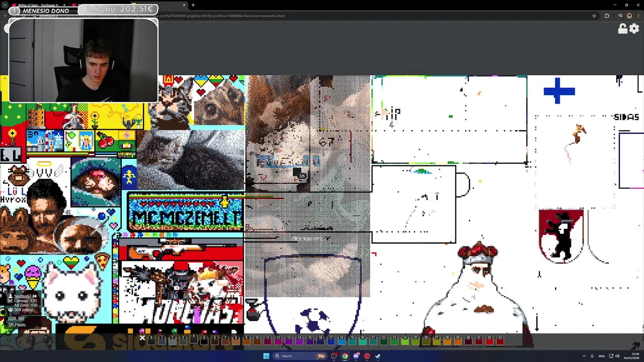Viewport: 644px width, 362px height.
Task: Pick palette color 31
Action: (x=478, y=341)
